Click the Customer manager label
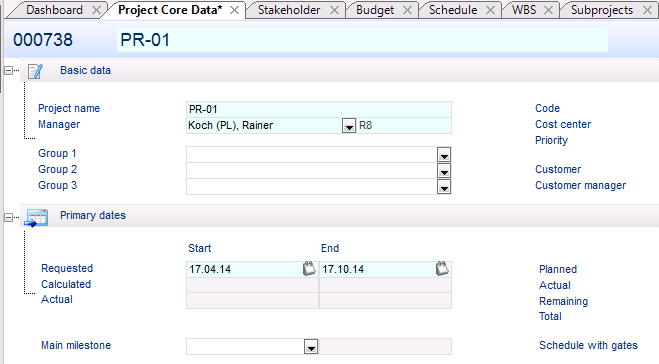The height and width of the screenshot is (364, 659). pyautogui.click(x=580, y=185)
